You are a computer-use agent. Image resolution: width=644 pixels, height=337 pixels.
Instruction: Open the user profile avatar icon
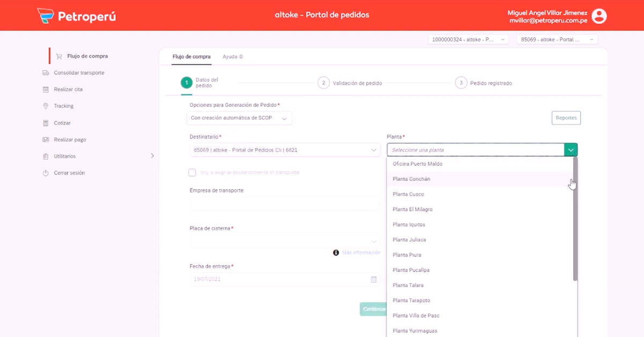(599, 16)
